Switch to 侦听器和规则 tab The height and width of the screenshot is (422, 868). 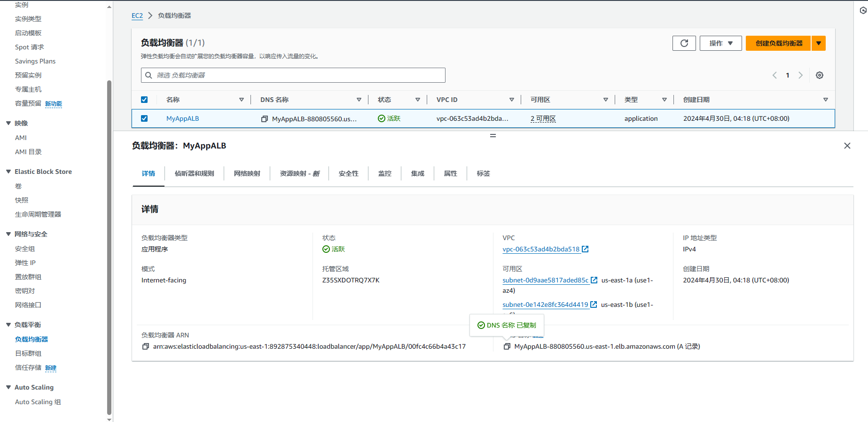click(195, 173)
